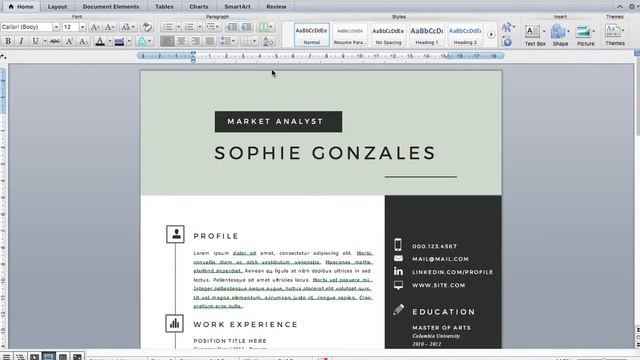The image size is (640, 360).
Task: Click the paragraph shading paint icon
Action: point(268,41)
